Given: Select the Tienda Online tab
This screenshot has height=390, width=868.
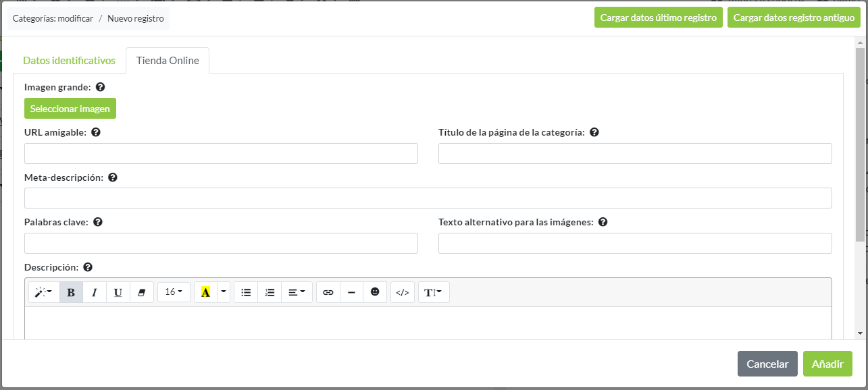Looking at the screenshot, I should (168, 60).
